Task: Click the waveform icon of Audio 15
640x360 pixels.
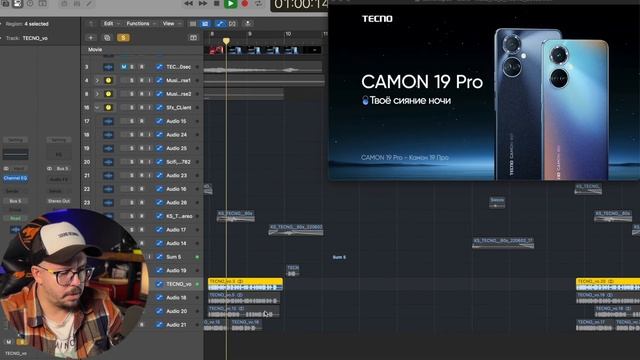Action: click(x=108, y=121)
